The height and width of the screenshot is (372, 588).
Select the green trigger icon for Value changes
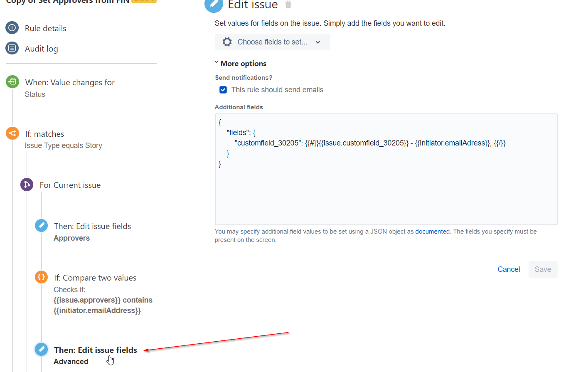[12, 82]
